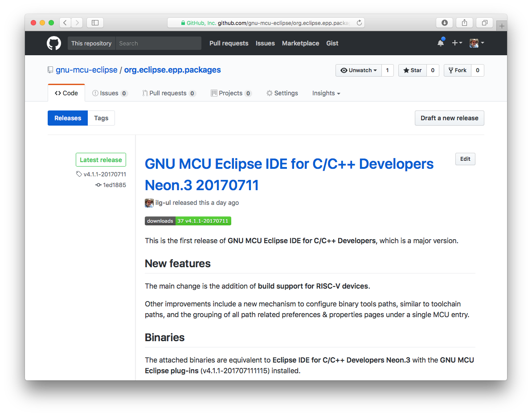
Task: Click the repository book icon
Action: tap(50, 70)
